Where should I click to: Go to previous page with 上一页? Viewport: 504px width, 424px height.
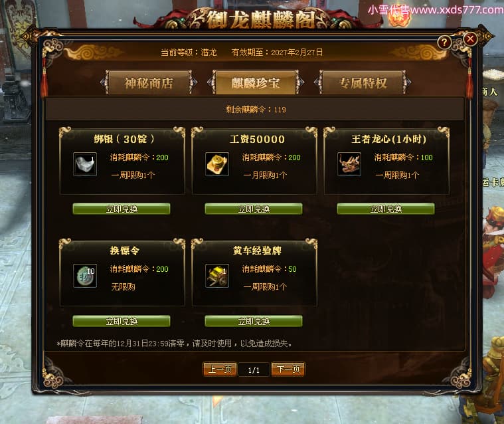220,369
